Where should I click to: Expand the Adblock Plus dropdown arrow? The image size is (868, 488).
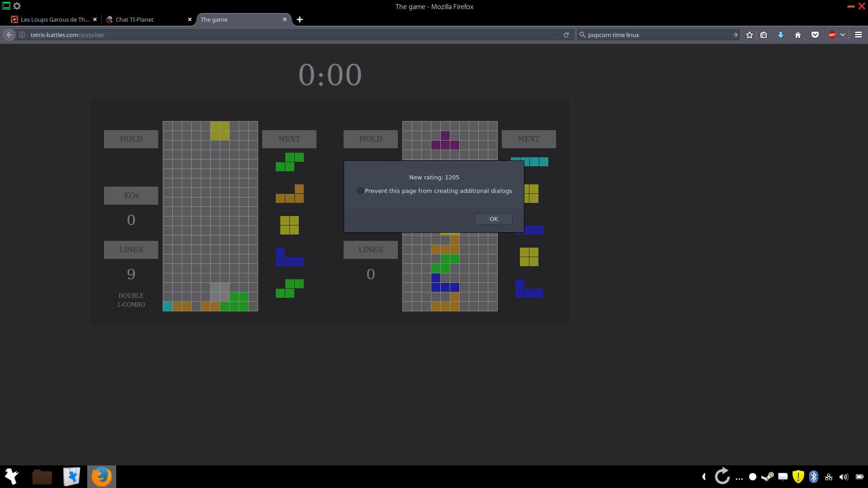click(843, 35)
